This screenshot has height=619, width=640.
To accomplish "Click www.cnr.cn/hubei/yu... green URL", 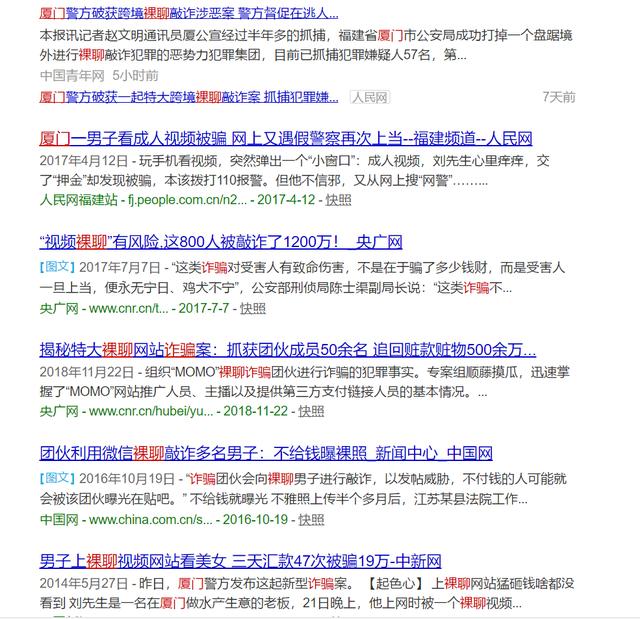I will 151,411.
